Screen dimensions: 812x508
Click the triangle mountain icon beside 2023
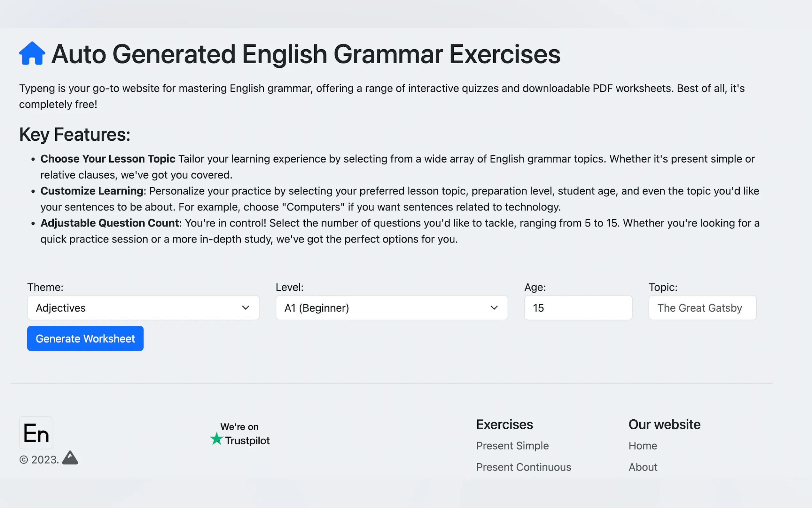pyautogui.click(x=70, y=458)
